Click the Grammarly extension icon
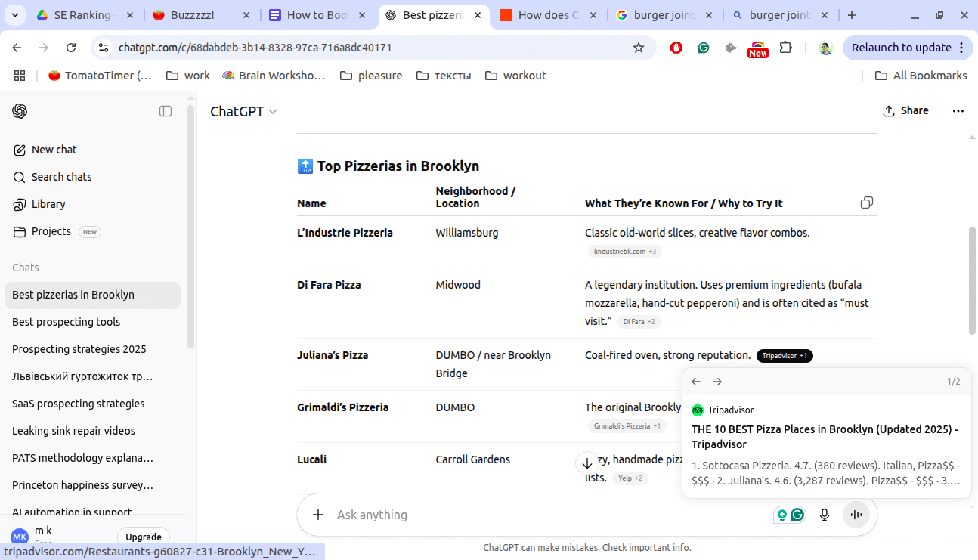978x560 pixels. 703,47
